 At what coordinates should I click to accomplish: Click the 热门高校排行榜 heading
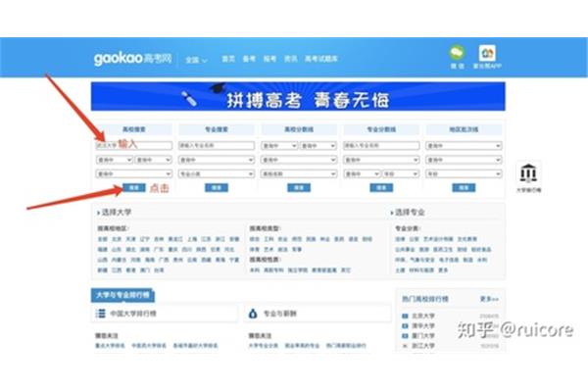click(425, 299)
